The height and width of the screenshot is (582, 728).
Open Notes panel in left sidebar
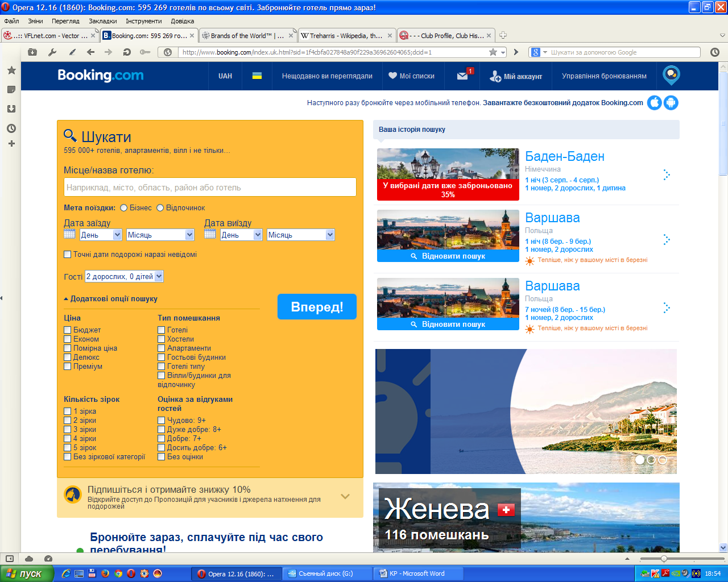(11, 90)
